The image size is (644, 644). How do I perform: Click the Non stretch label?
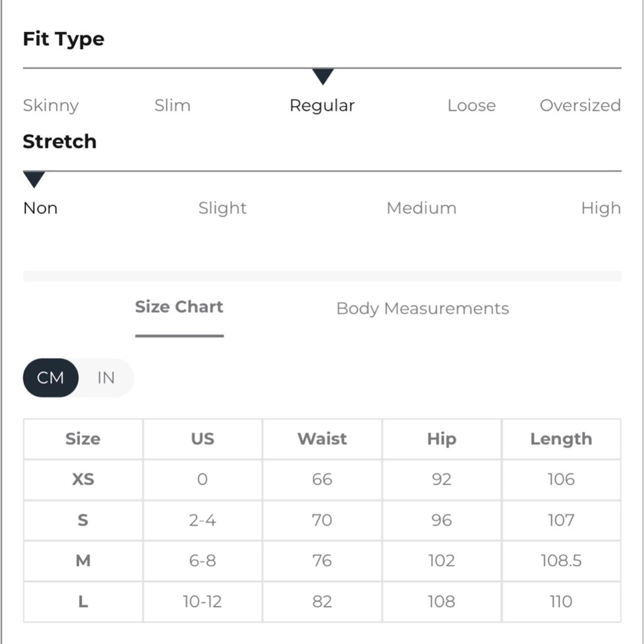click(40, 208)
